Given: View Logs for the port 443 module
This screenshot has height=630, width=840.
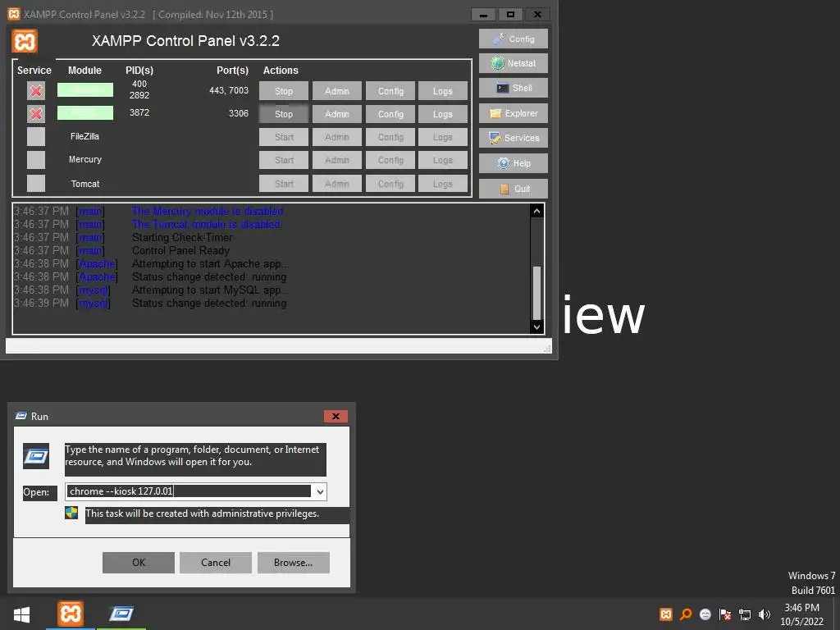Looking at the screenshot, I should pos(442,91).
